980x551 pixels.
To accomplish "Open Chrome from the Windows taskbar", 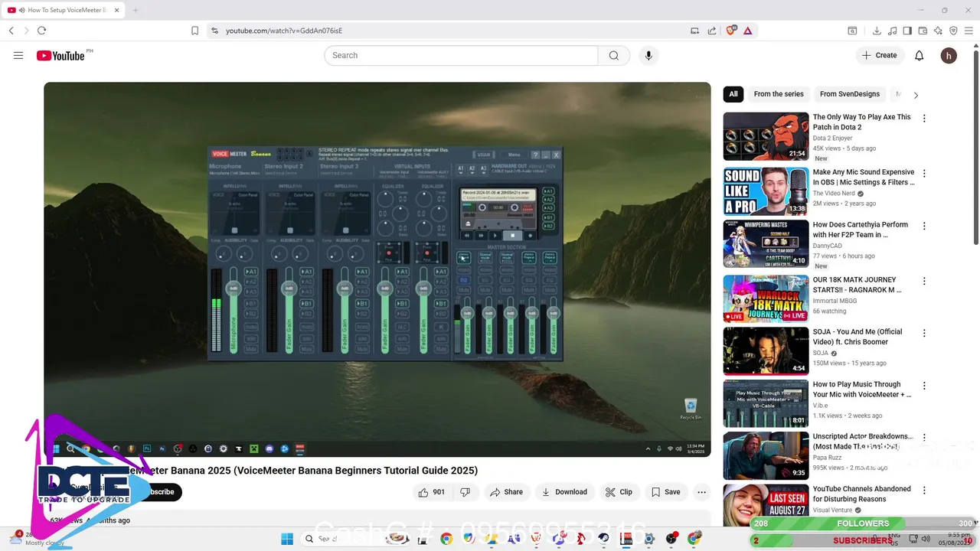I will tap(446, 539).
